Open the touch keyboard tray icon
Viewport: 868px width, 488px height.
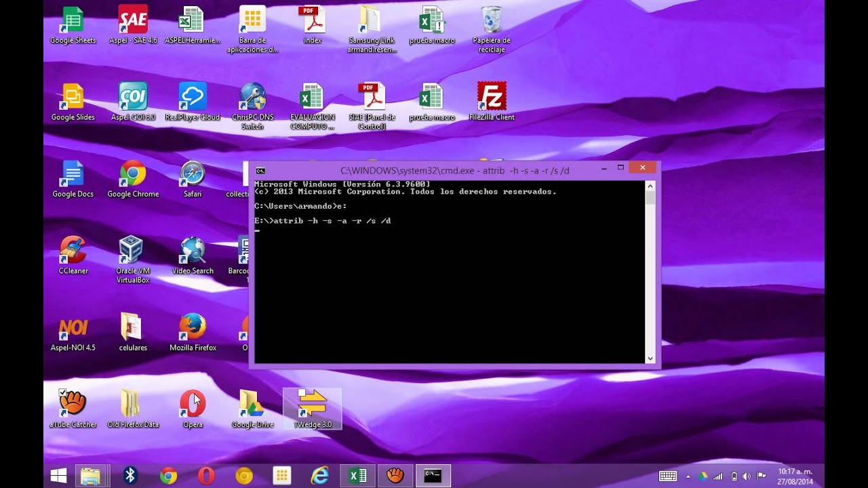pos(667,476)
